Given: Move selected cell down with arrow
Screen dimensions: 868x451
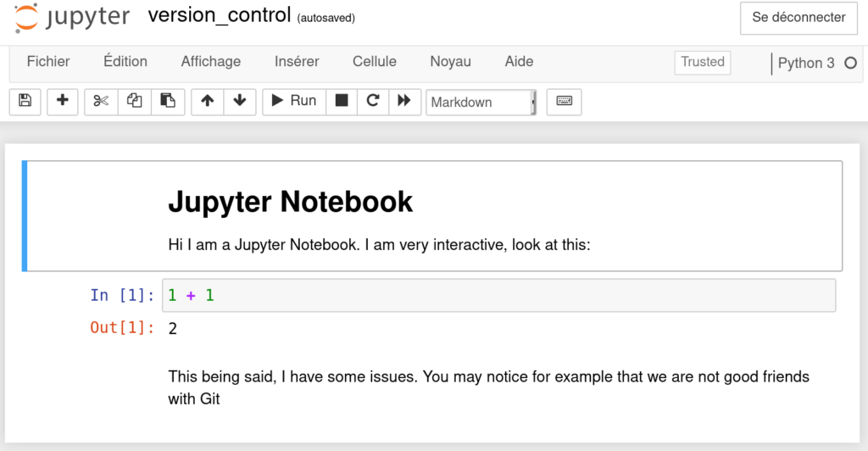Looking at the screenshot, I should pyautogui.click(x=240, y=101).
